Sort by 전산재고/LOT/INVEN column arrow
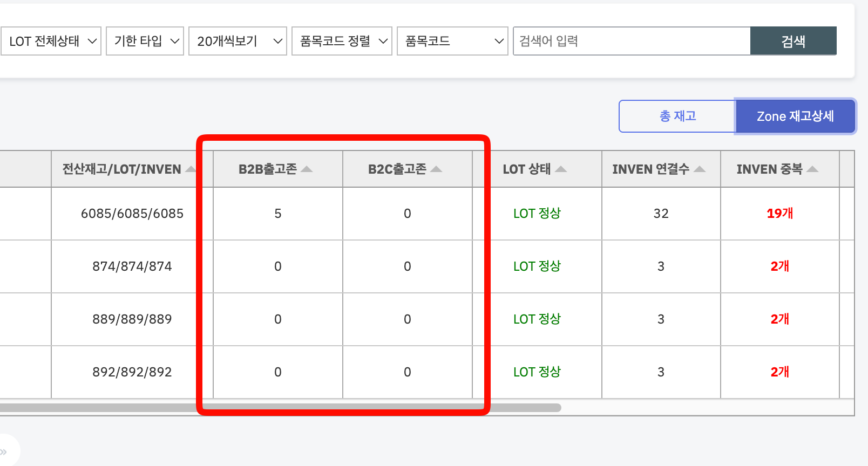Screen dimensions: 868x466 [x=190, y=169]
